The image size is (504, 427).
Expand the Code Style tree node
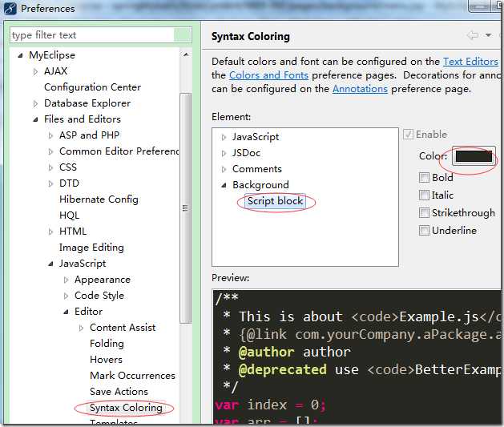coord(66,296)
